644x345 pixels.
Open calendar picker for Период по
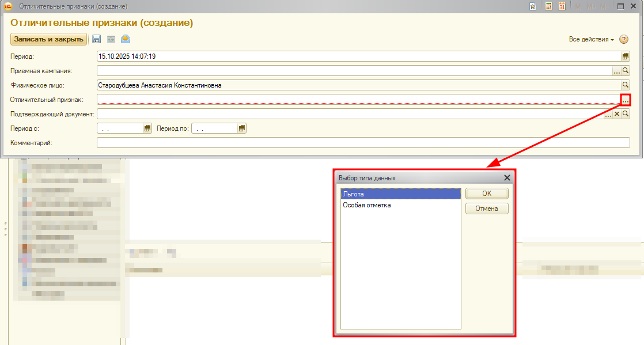click(242, 128)
